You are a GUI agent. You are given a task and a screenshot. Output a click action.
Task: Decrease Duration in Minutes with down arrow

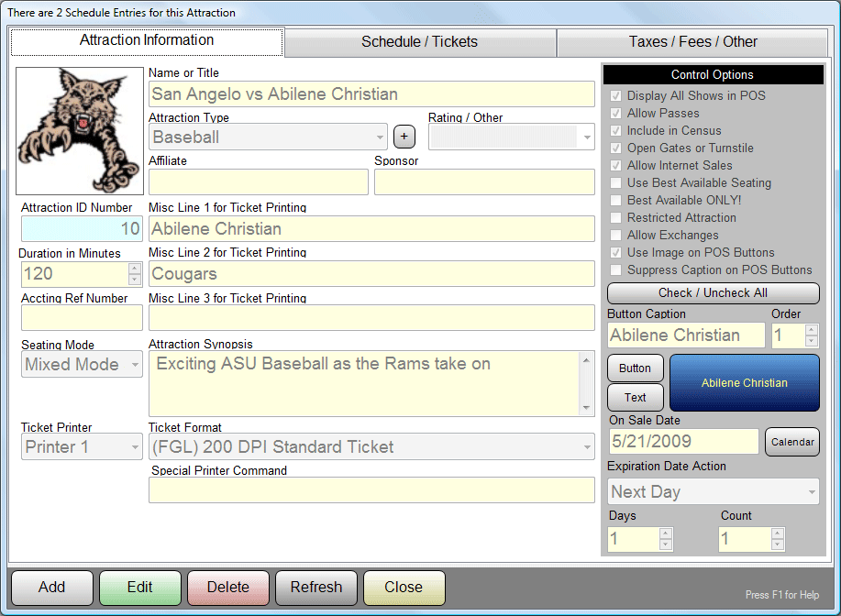135,280
